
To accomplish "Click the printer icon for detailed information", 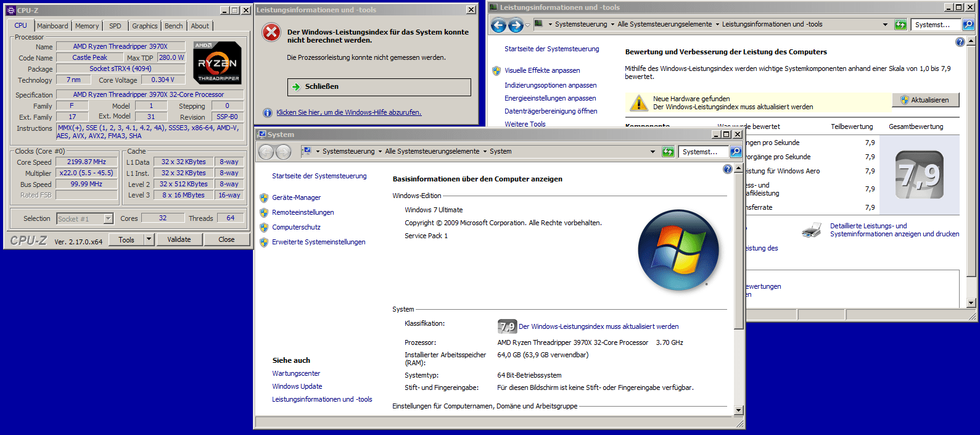I will [812, 230].
